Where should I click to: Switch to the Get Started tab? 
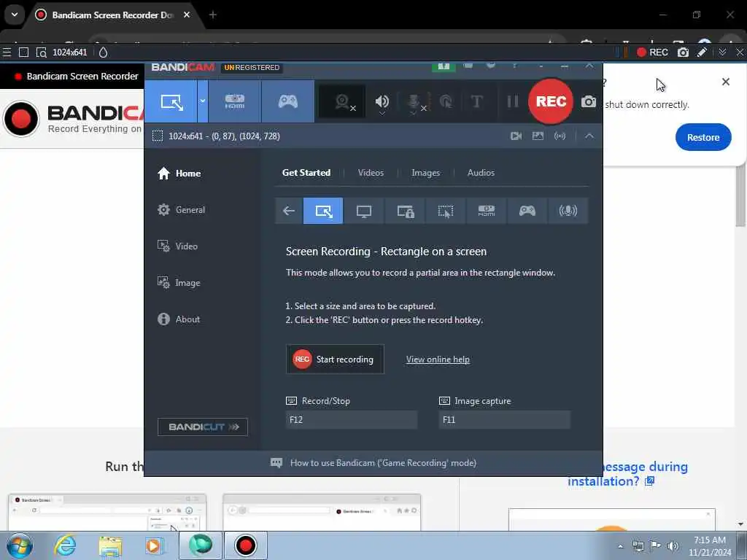coord(306,173)
